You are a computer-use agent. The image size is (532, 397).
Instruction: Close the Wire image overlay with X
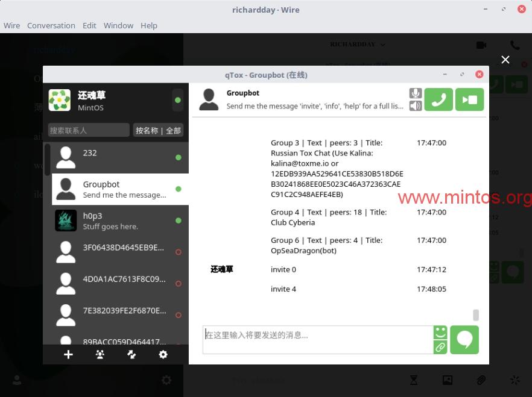[505, 60]
